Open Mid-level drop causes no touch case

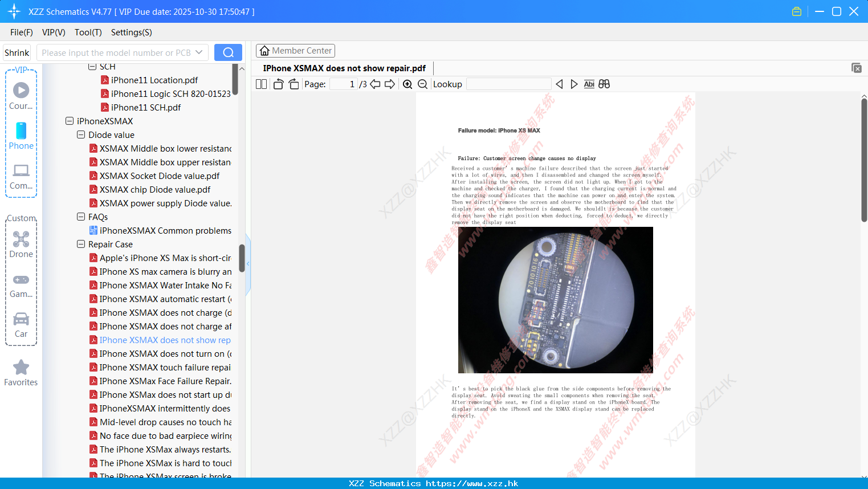(160, 422)
